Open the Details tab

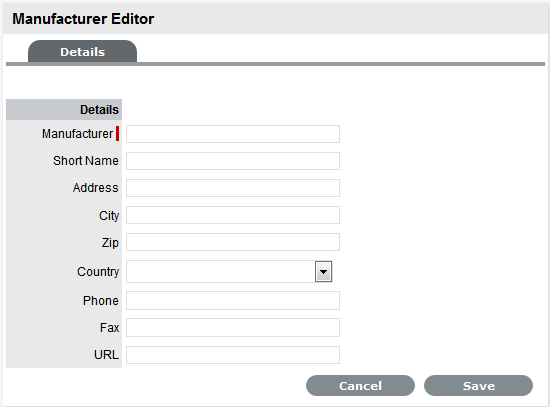pyautogui.click(x=82, y=52)
